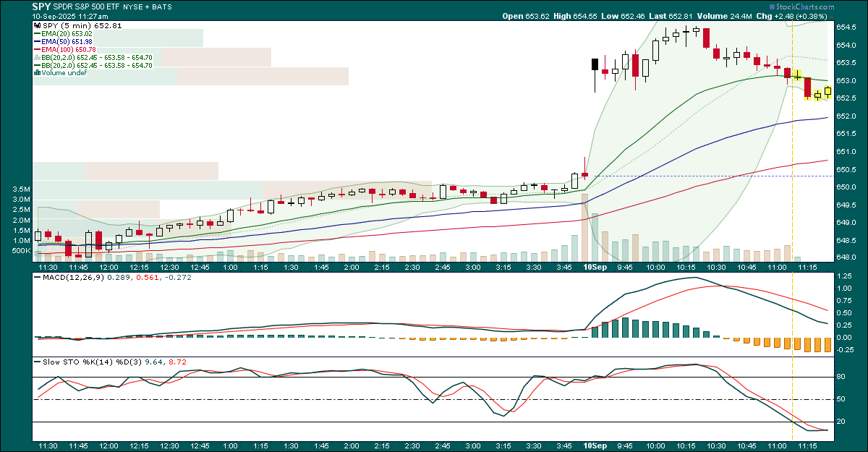
Task: Click the 10Sep date label below the Slow STO panel
Action: [x=595, y=448]
